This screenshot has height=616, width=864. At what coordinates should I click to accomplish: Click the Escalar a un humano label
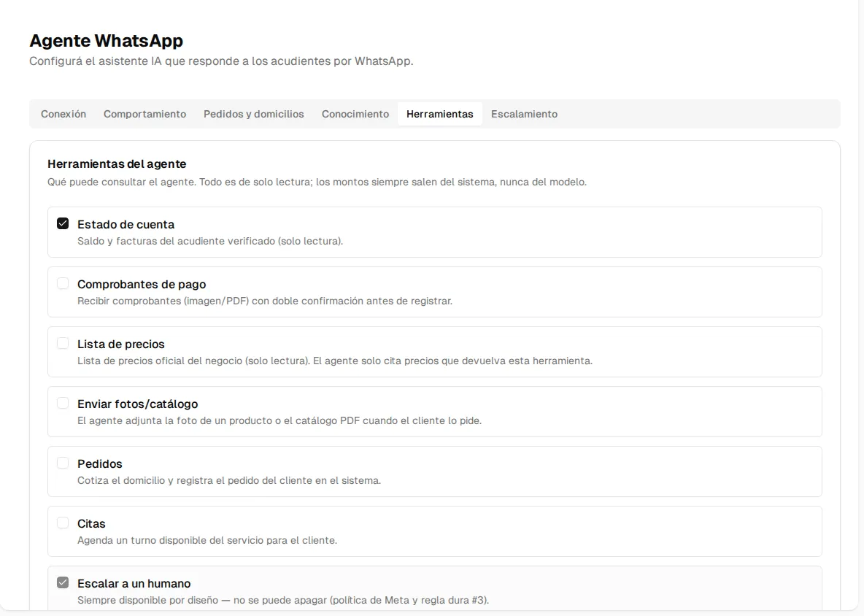[134, 583]
